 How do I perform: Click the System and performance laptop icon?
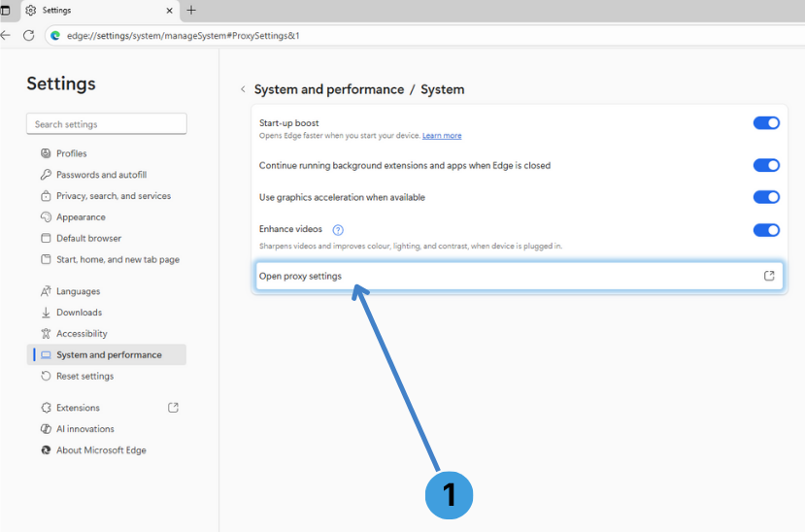click(x=46, y=354)
